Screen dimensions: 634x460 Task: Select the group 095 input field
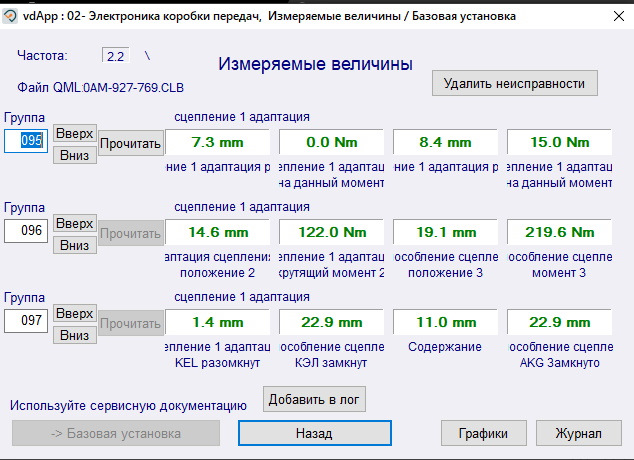click(26, 141)
